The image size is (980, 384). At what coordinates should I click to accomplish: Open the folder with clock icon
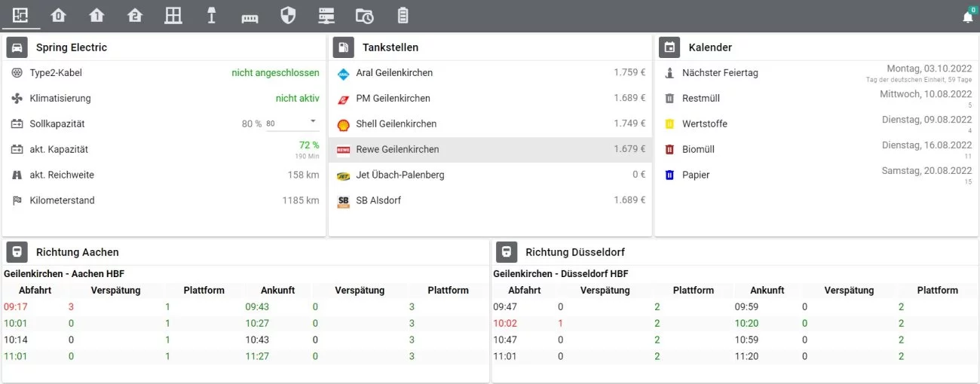364,15
